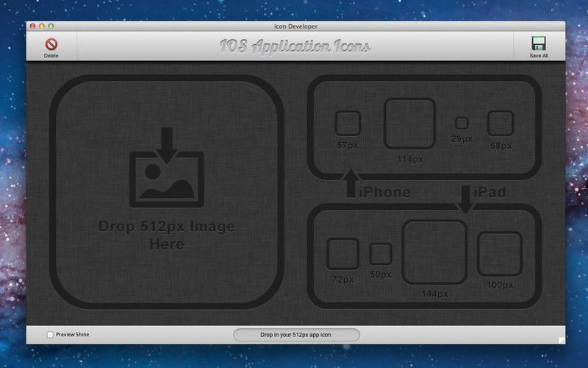The height and width of the screenshot is (368, 588).
Task: Click the down arrow beside iPad label
Action: coord(465,199)
